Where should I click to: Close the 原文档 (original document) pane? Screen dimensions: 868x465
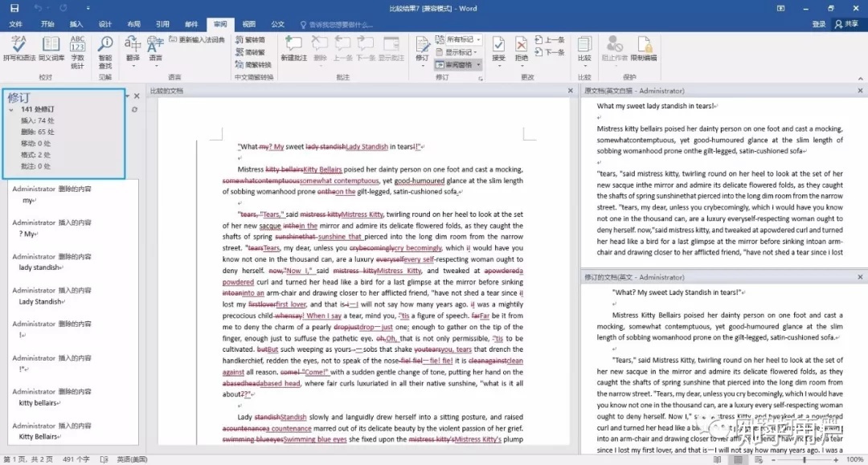(x=860, y=91)
